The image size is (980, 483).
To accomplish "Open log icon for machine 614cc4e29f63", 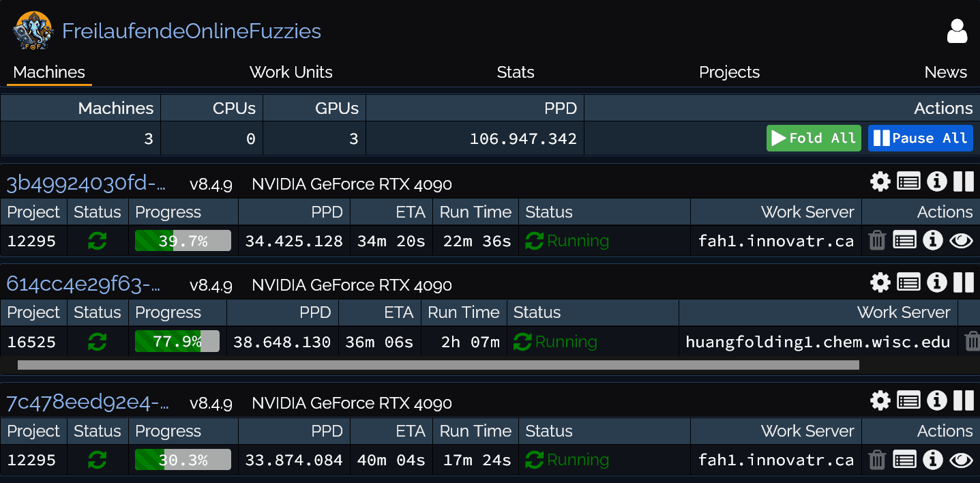I will tap(908, 282).
